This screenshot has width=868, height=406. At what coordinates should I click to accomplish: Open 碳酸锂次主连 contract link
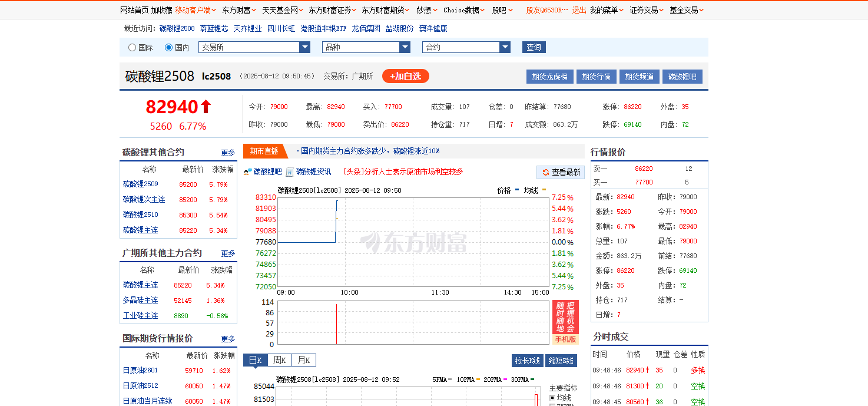pos(144,199)
